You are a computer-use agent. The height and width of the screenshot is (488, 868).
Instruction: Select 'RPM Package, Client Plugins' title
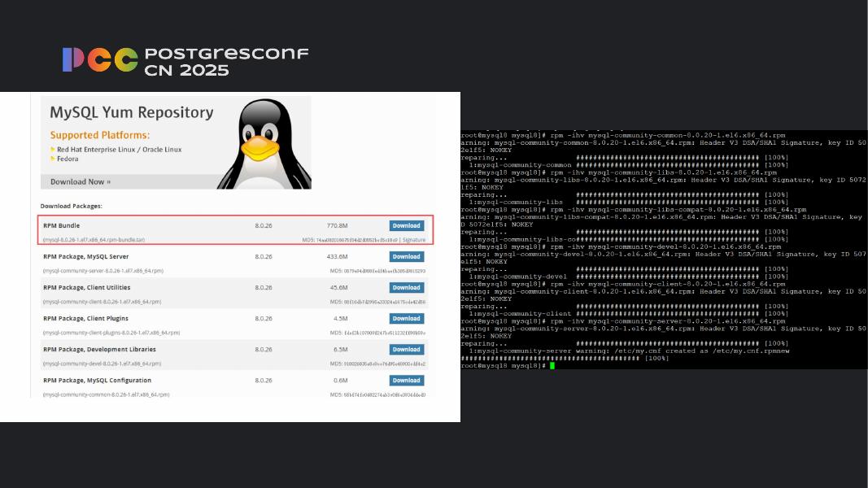[85, 319]
